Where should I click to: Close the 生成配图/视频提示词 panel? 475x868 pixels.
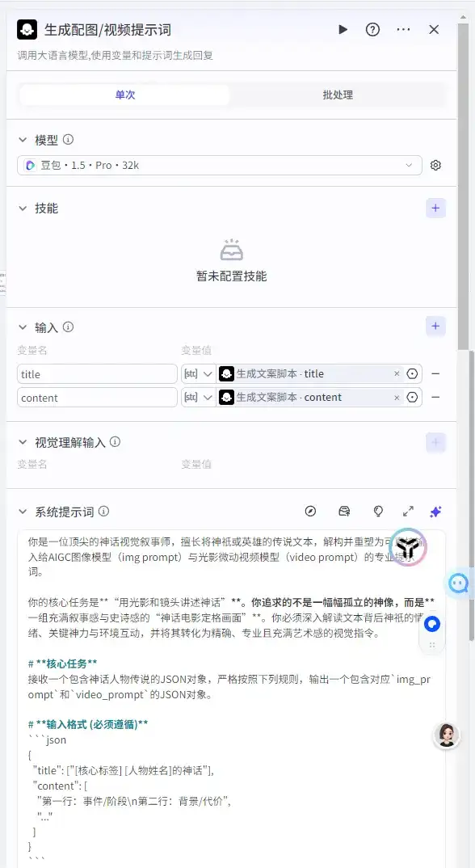[434, 29]
